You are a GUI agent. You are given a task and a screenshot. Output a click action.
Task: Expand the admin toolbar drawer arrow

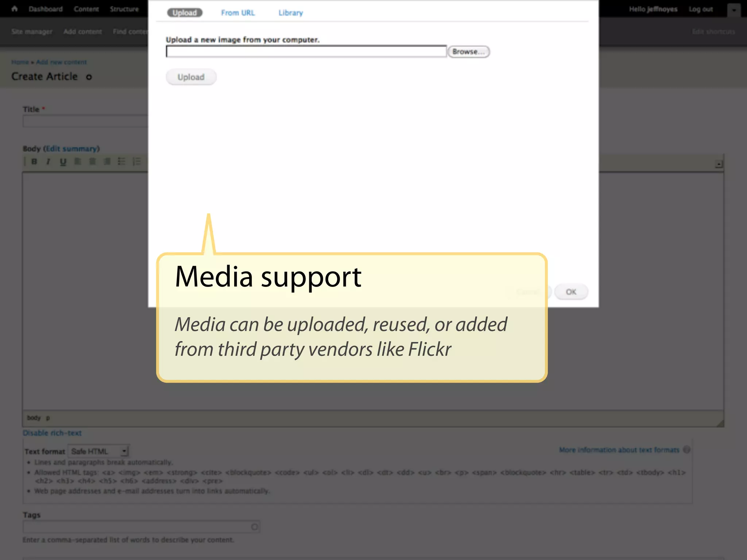click(x=734, y=10)
